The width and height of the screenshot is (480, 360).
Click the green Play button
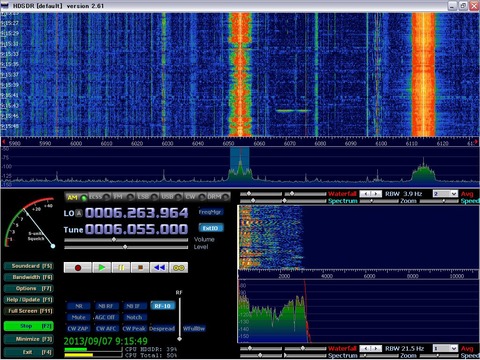102,268
